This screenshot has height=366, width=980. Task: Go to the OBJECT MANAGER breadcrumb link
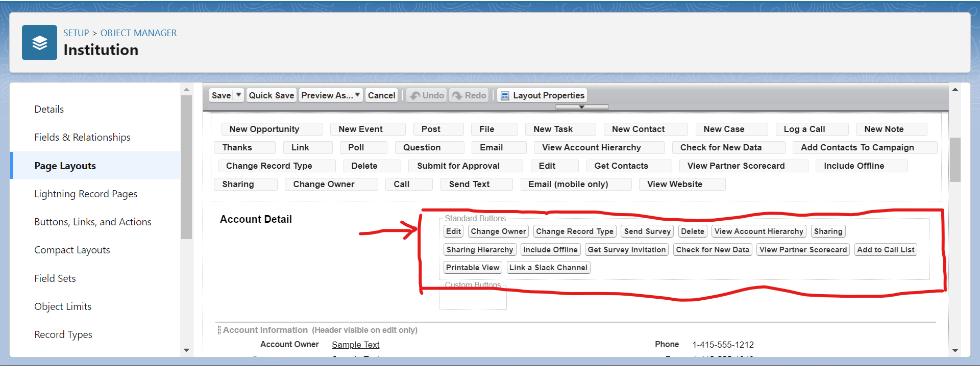tap(138, 33)
